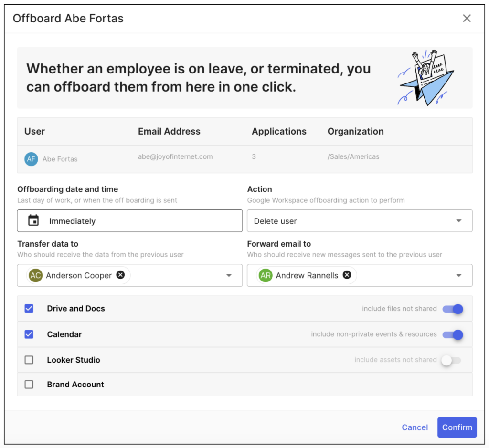489x448 pixels.
Task: Click the paper airplane illustration
Action: tap(425, 78)
